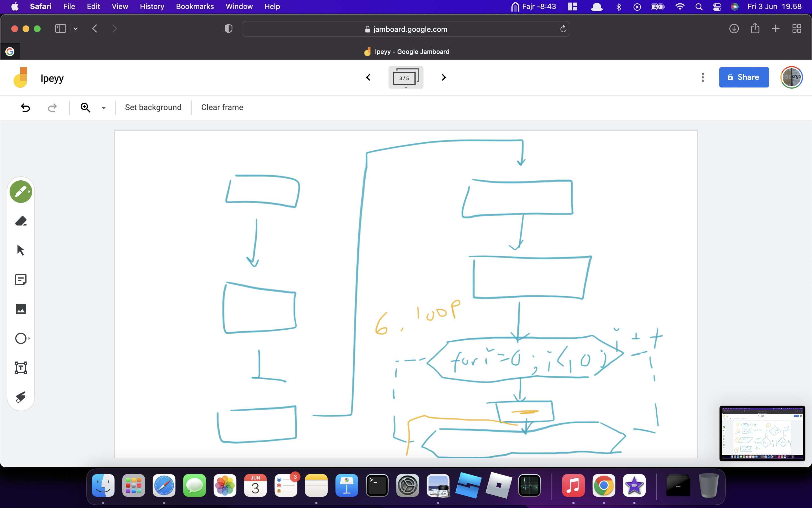The image size is (812, 508).
Task: Open the more actions three-dot menu
Action: pos(703,77)
